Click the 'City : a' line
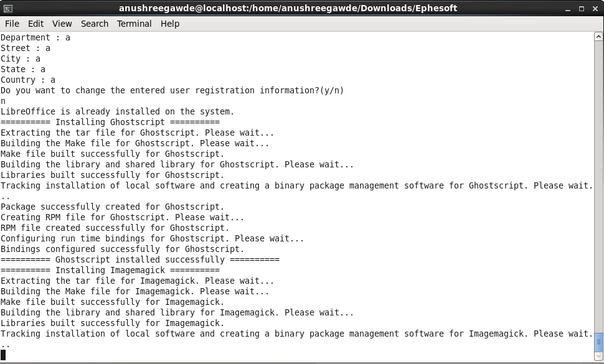Screen dimensions: 604x364 tap(21, 59)
